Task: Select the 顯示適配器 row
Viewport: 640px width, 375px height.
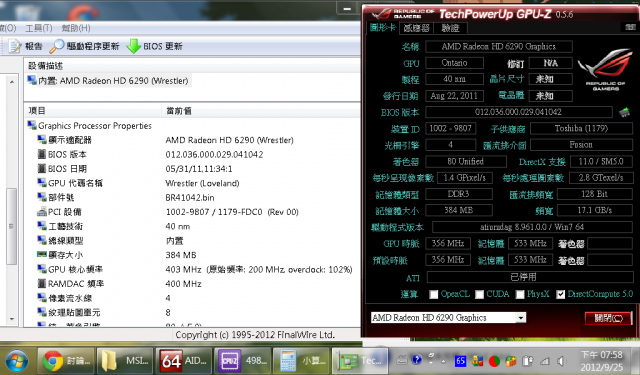Action: tap(192, 140)
